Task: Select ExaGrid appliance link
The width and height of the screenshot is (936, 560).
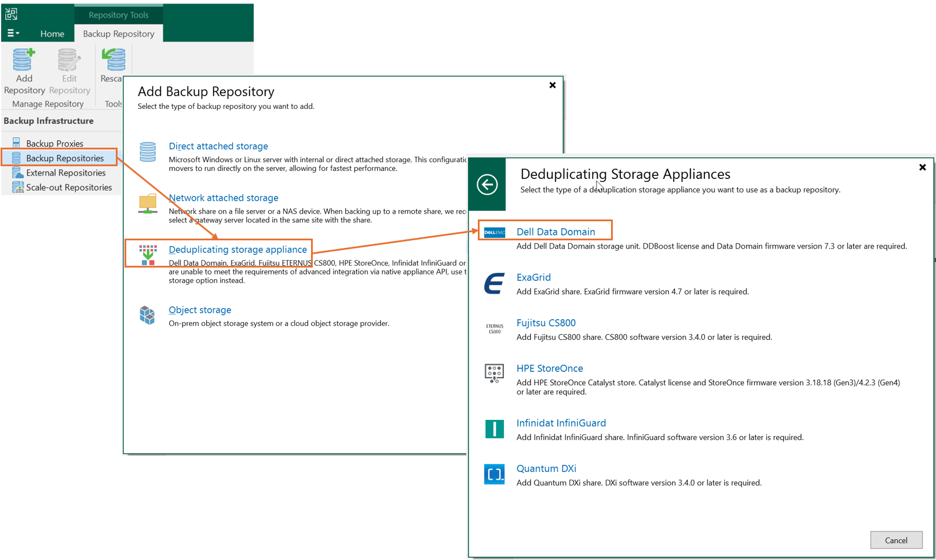Action: [533, 277]
